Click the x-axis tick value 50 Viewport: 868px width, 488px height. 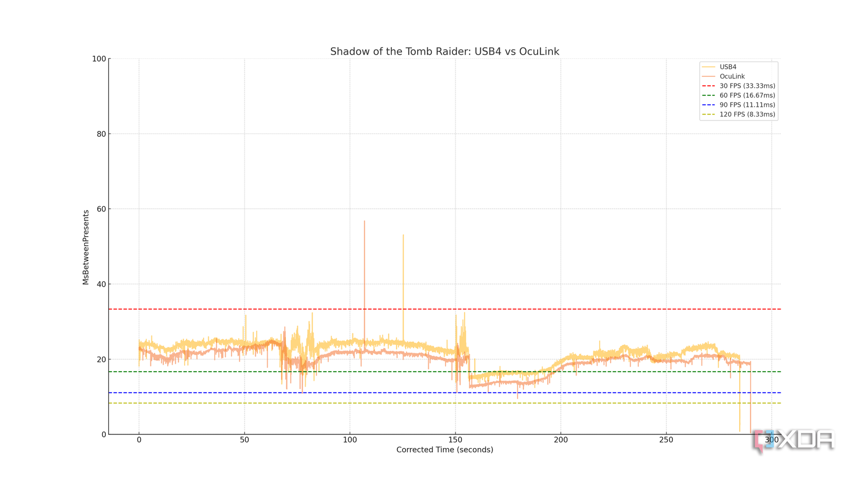245,440
